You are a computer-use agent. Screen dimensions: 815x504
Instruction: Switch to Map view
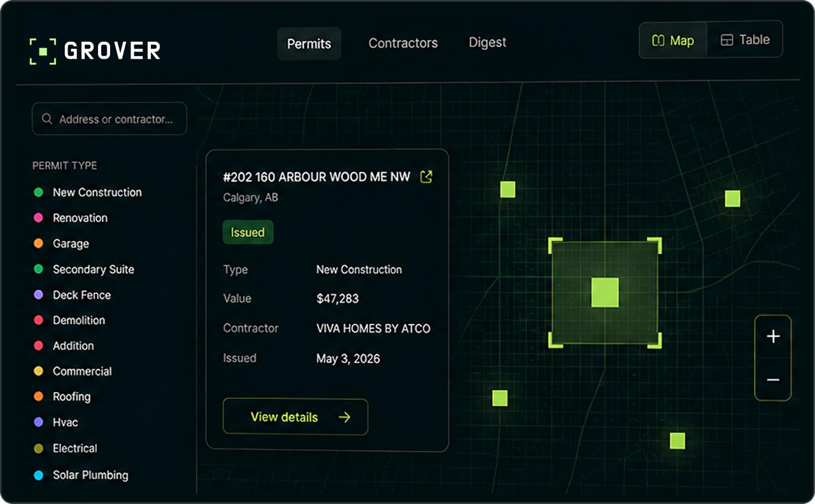pyautogui.click(x=673, y=41)
